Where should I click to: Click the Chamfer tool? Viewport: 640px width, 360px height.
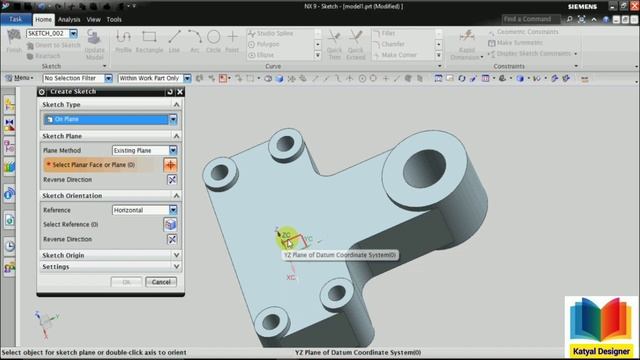(389, 44)
